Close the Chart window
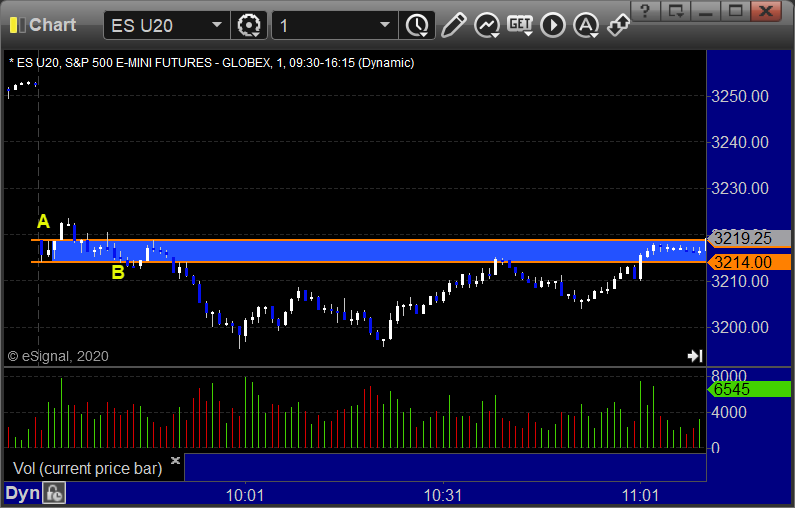 coord(766,11)
